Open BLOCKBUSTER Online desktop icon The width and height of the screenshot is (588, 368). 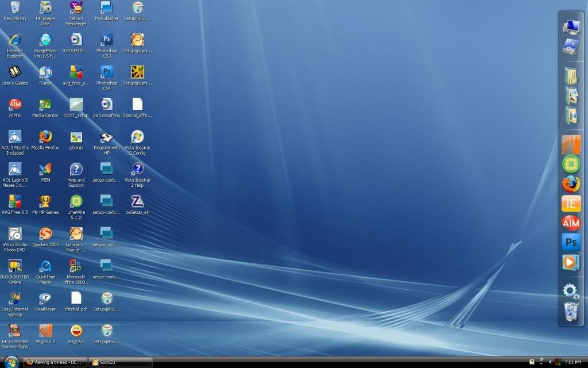coord(15,271)
